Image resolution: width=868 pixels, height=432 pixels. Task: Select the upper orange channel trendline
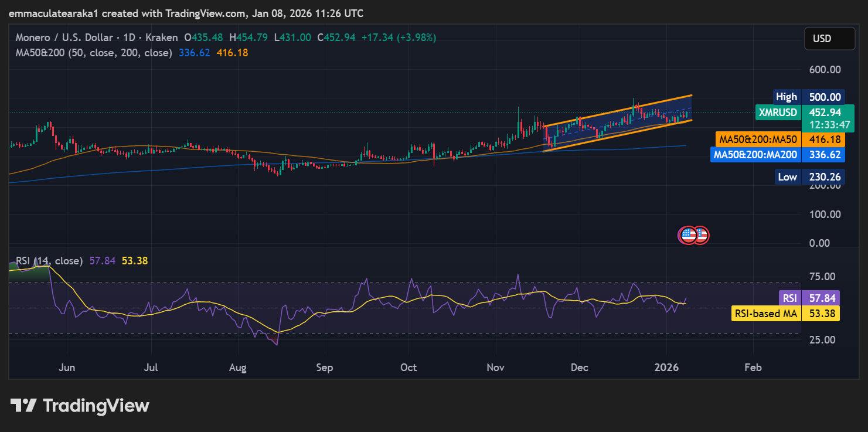pos(618,110)
